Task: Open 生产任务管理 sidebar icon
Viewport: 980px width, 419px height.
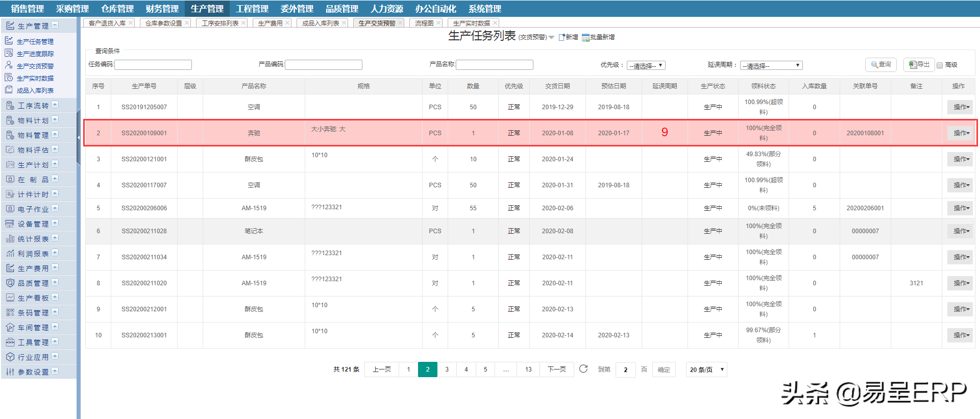Action: 9,41
